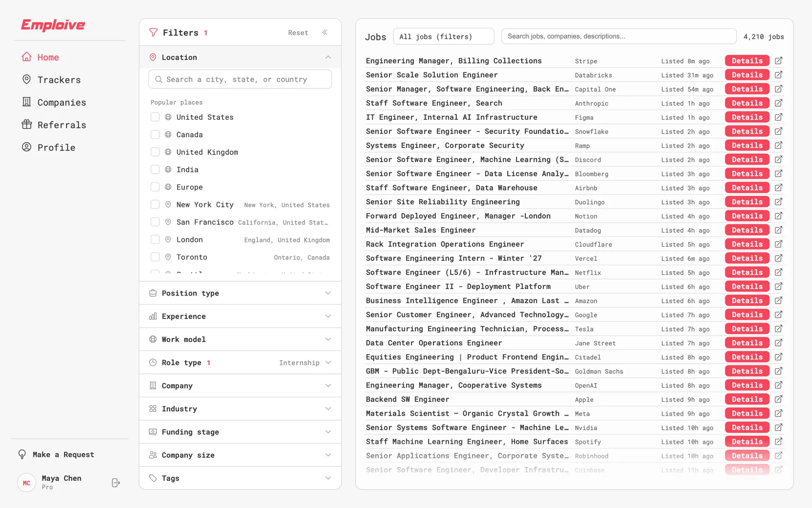Expand the Experience filter
812x508 pixels.
pyautogui.click(x=240, y=316)
